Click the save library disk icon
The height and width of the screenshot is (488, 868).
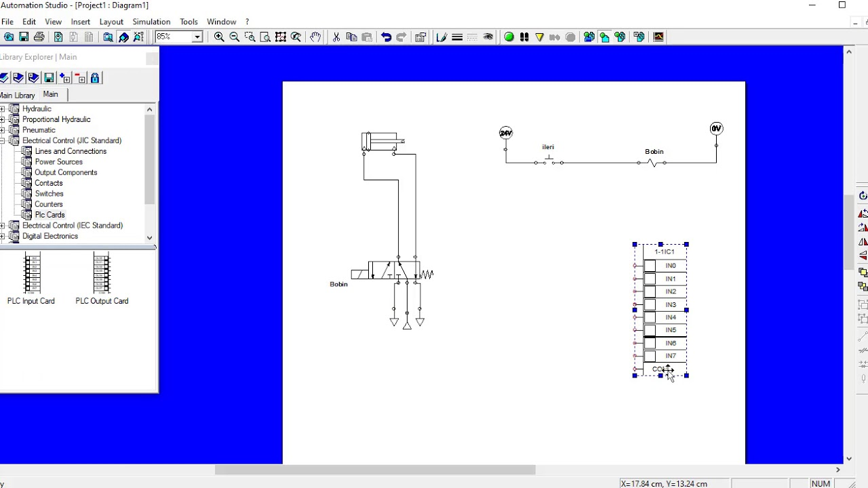[x=49, y=78]
